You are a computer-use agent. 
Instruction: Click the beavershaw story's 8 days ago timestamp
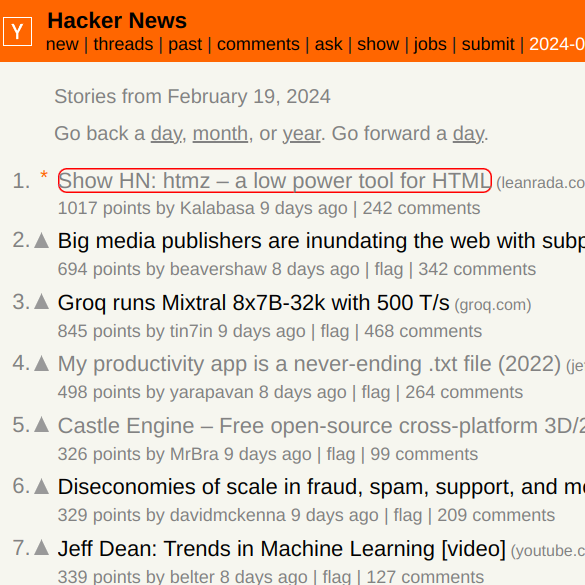(x=316, y=269)
